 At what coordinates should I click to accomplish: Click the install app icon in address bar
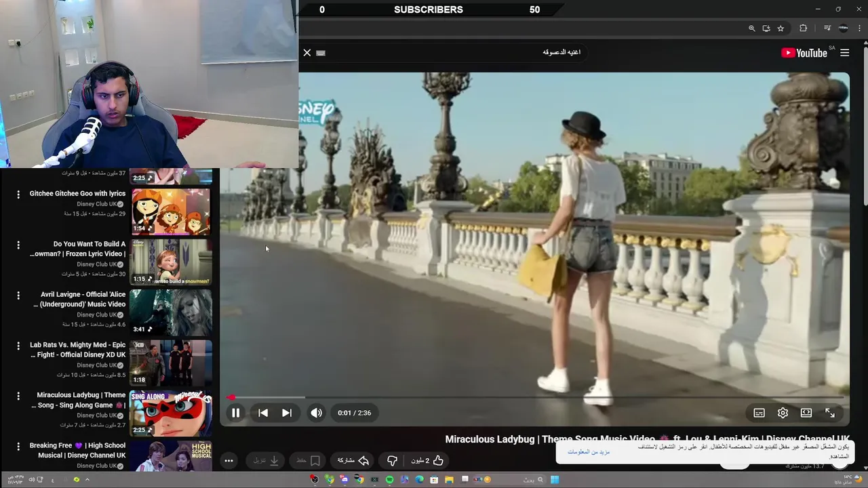766,28
